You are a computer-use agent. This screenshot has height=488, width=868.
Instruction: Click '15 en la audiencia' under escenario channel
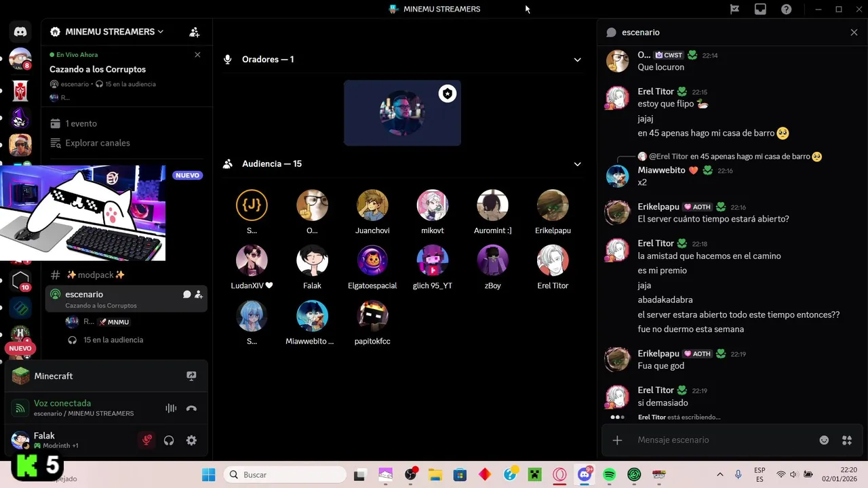[x=113, y=340]
